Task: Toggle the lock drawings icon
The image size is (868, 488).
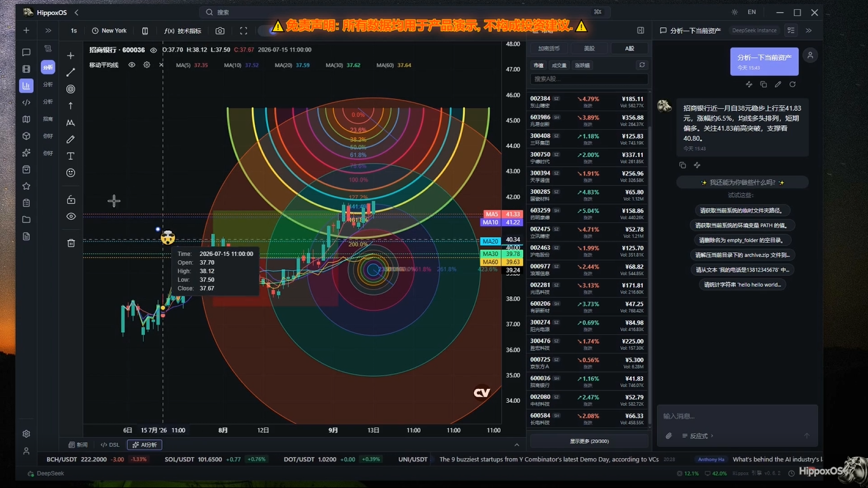Action: point(71,200)
